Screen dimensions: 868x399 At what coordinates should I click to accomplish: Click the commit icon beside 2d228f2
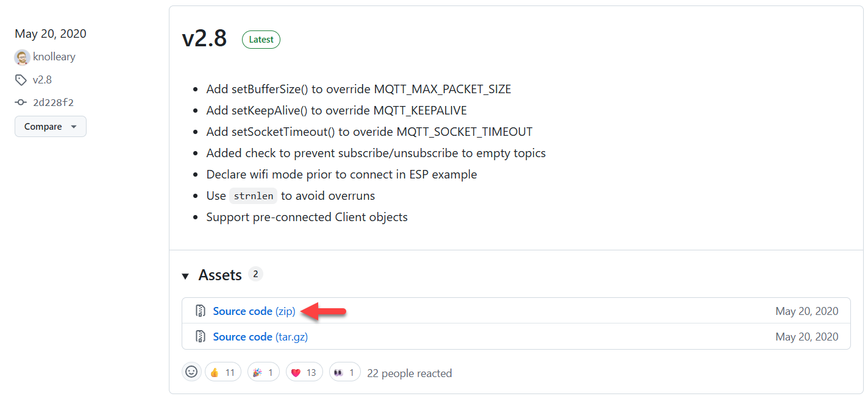[x=21, y=103]
